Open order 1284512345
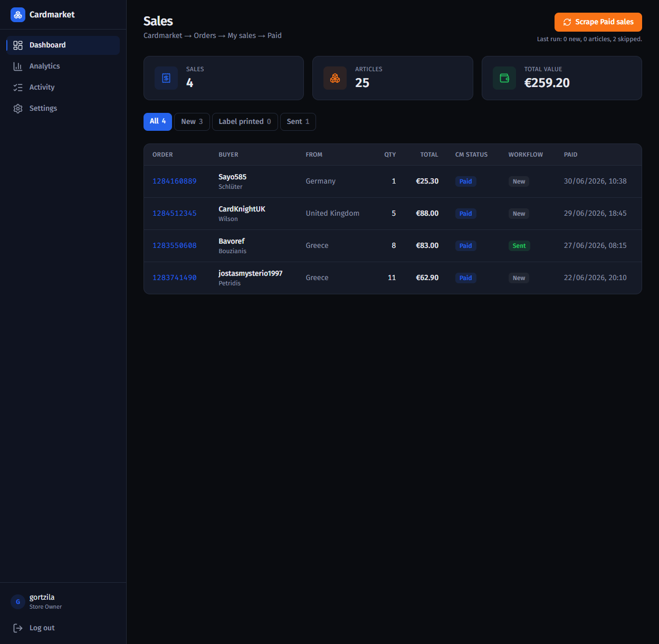The height and width of the screenshot is (644, 659). pos(175,214)
